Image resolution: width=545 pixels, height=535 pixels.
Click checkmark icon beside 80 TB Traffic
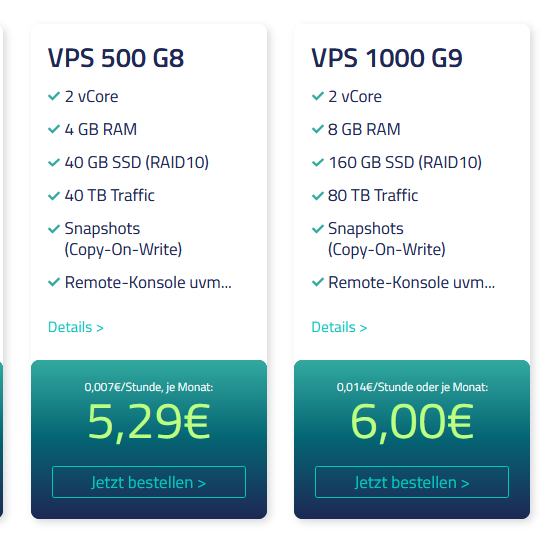pos(318,196)
